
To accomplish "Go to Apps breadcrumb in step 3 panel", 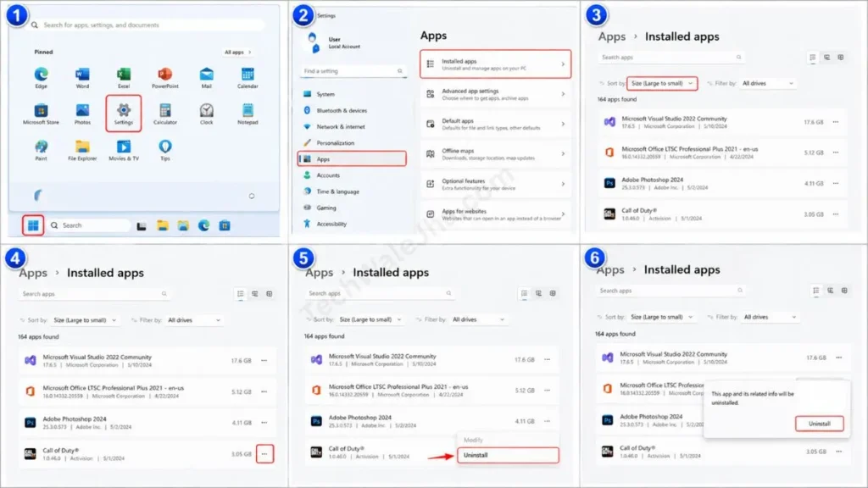I will (612, 36).
